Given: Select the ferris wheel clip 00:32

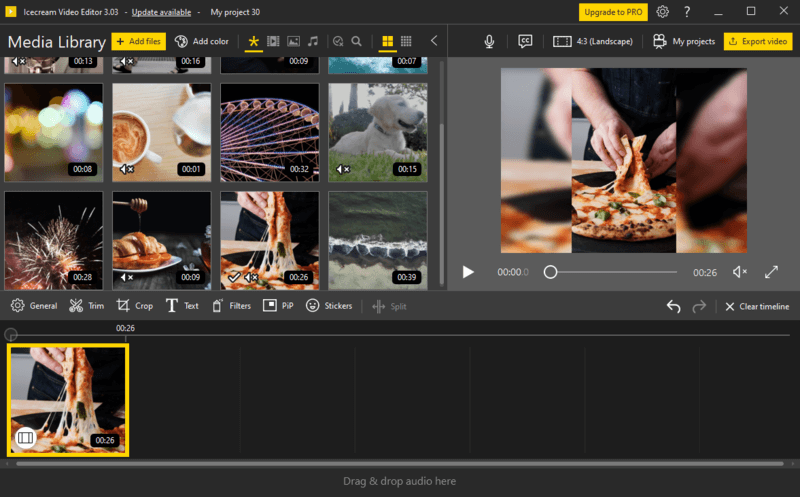Looking at the screenshot, I should click(x=269, y=133).
